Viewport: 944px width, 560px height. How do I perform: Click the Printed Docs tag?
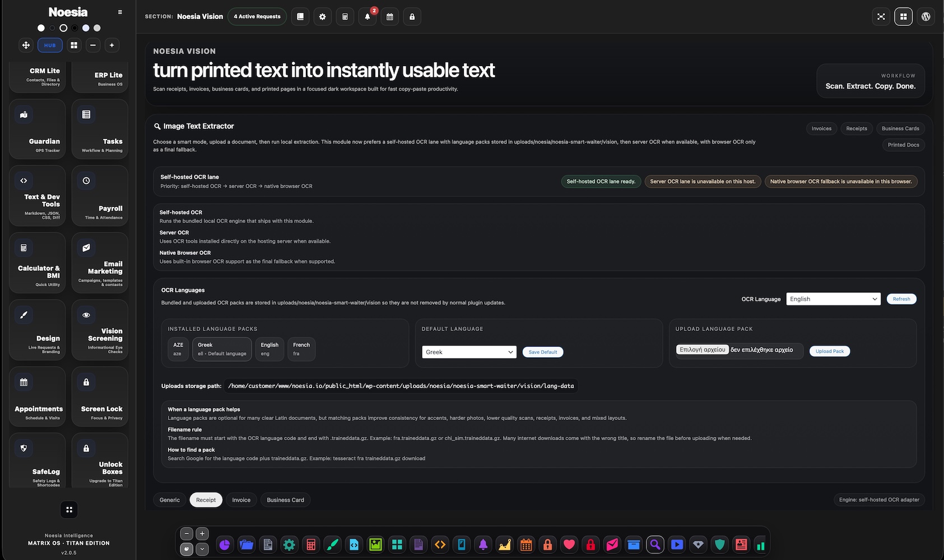pyautogui.click(x=903, y=145)
